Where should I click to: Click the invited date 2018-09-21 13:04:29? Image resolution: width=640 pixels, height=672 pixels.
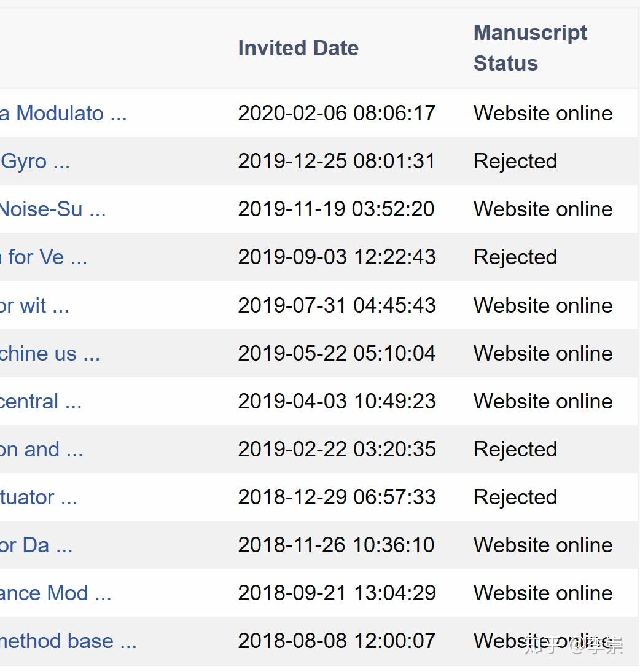[x=337, y=593]
